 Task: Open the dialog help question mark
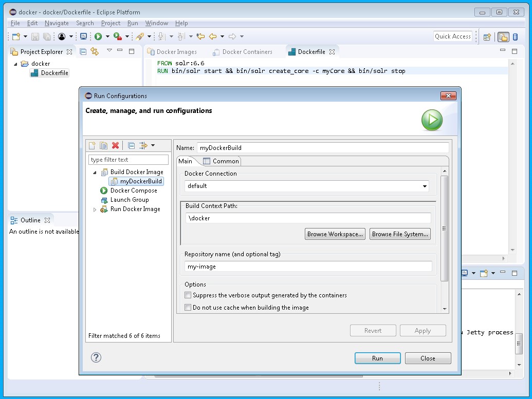[96, 358]
